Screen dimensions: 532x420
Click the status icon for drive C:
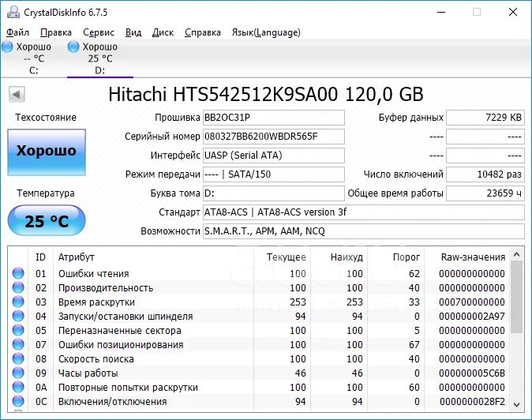point(7,47)
